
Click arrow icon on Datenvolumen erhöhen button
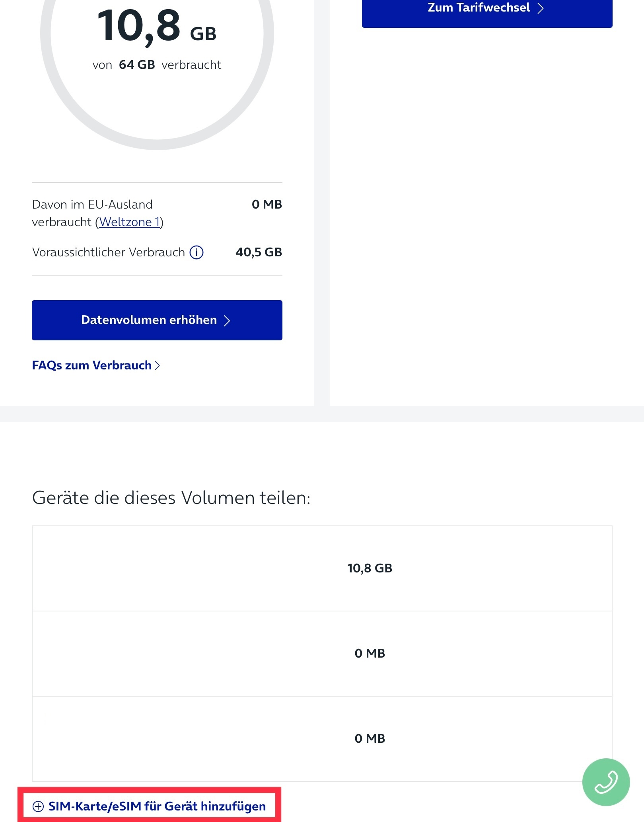(227, 320)
